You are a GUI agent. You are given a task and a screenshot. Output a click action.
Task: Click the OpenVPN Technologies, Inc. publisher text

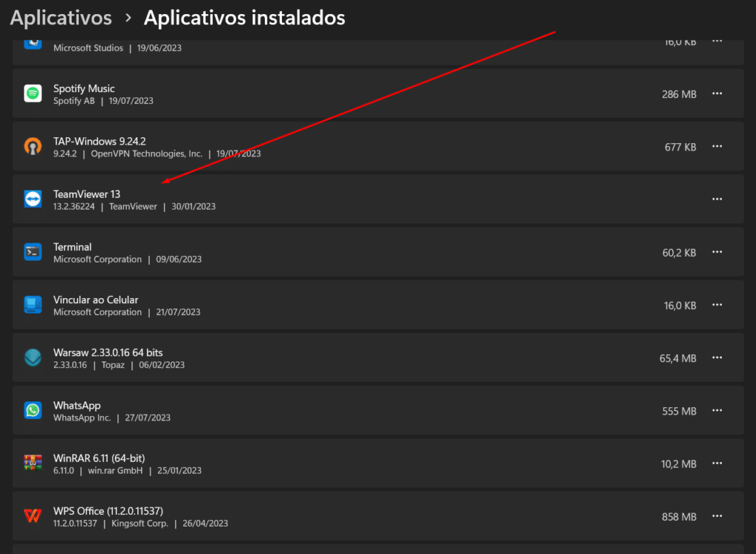[147, 153]
